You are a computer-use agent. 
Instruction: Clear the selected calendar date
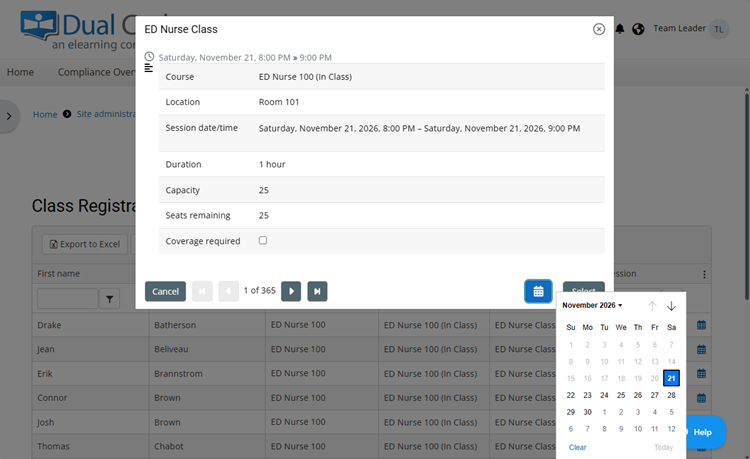point(578,447)
